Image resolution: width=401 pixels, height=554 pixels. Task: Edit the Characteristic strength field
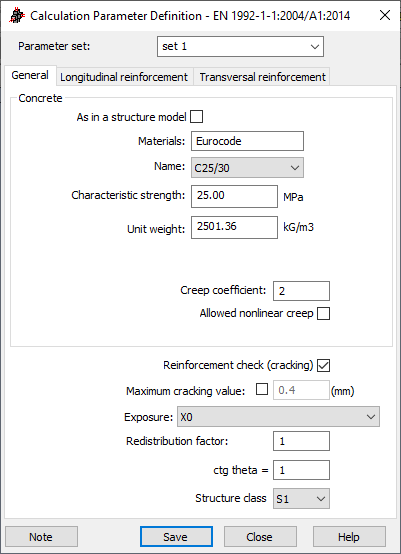pyautogui.click(x=234, y=196)
